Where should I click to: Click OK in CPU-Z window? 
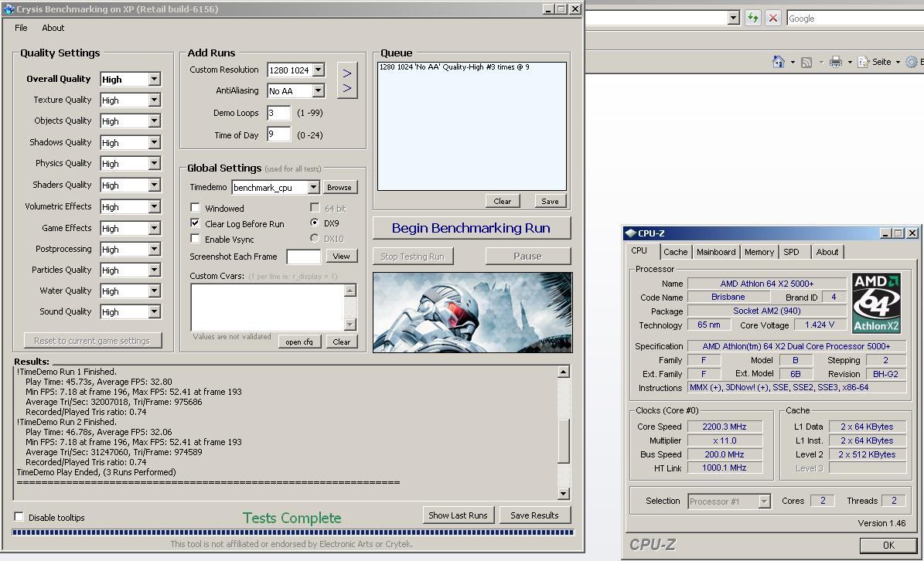click(x=888, y=545)
